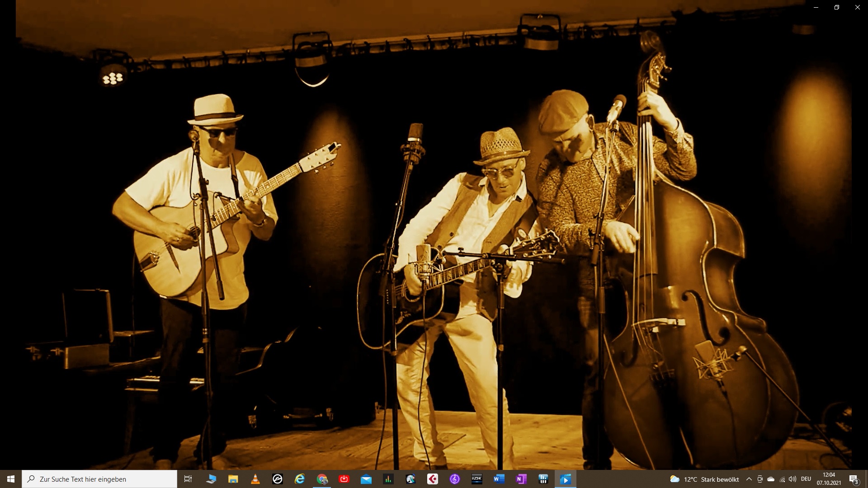The width and height of the screenshot is (868, 488).
Task: Open the red download app in taskbar
Action: [344, 479]
